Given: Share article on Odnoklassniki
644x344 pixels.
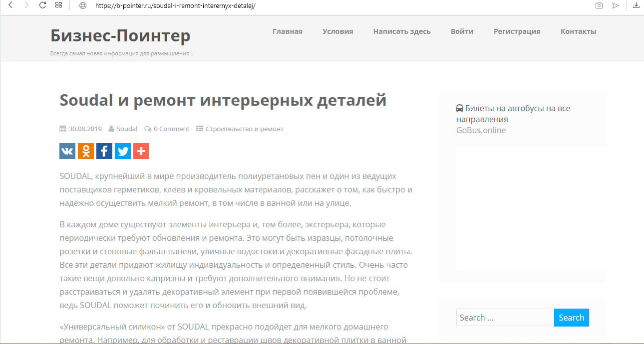Looking at the screenshot, I should (x=86, y=151).
